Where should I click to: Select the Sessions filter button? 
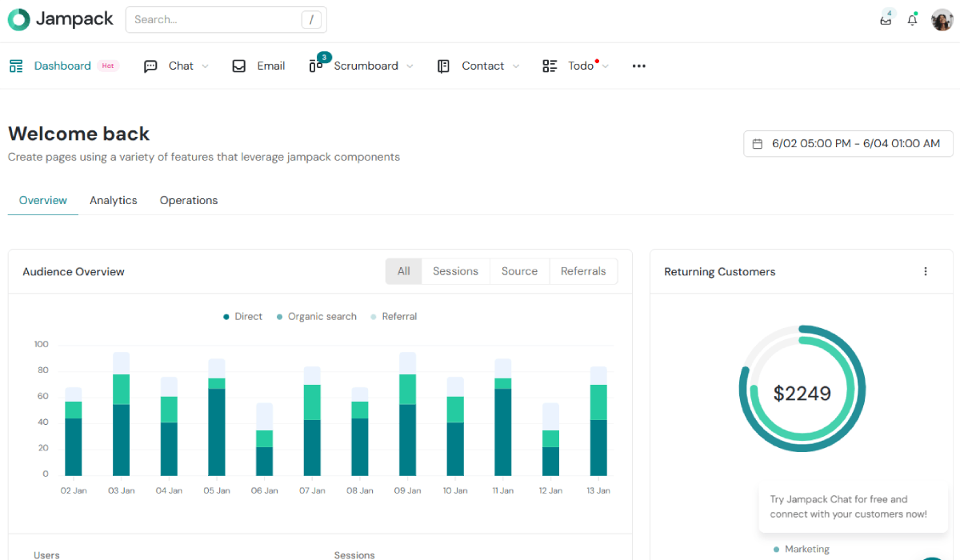pyautogui.click(x=455, y=271)
